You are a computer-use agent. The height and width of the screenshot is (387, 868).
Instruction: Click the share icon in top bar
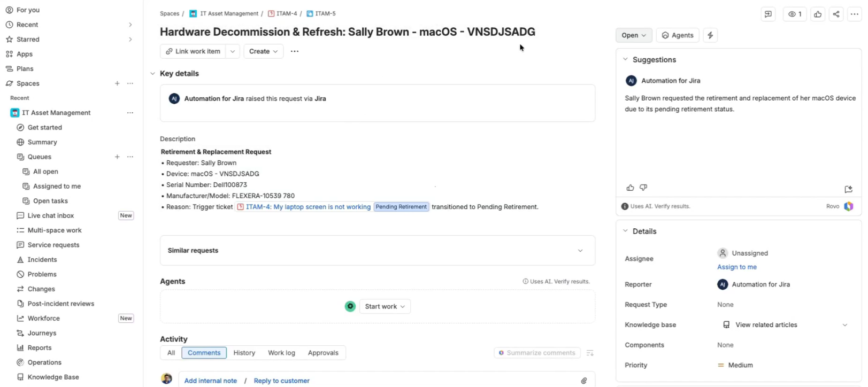pyautogui.click(x=836, y=14)
